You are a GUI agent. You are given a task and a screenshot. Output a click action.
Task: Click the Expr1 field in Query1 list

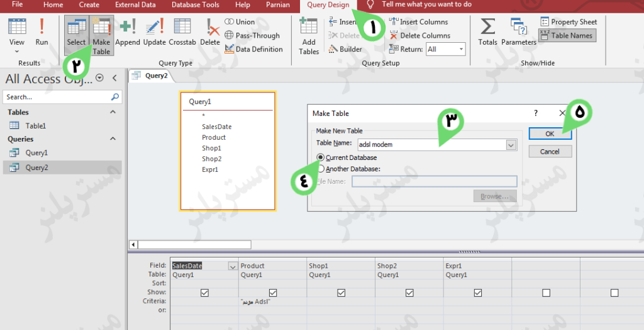pos(210,169)
